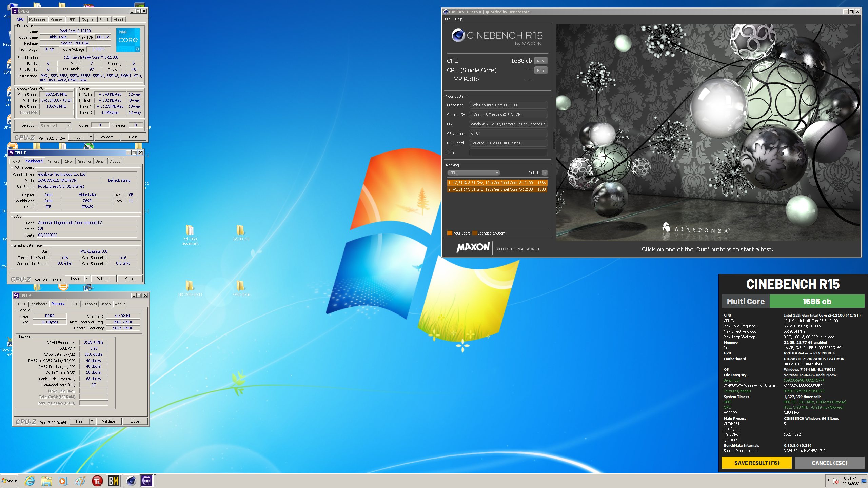868x488 pixels.
Task: Open the Tools dropdown arrow in CPU-Z Mainboard window
Action: pyautogui.click(x=87, y=279)
